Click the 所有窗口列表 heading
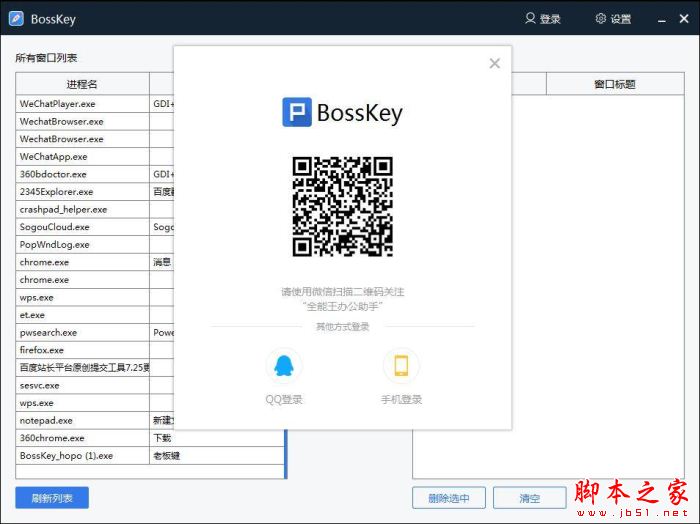The height and width of the screenshot is (524, 700). (x=46, y=58)
